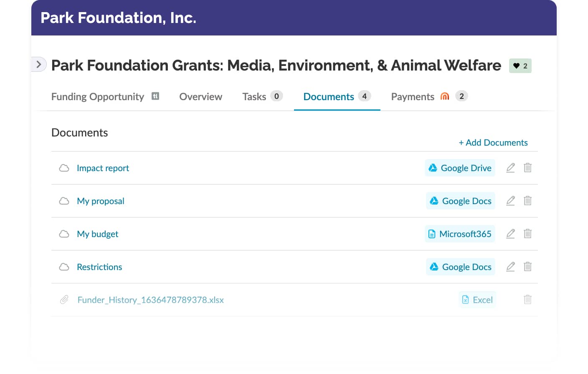Click the Excel icon on the Funder History file
Screen dimensions: 588x374
pyautogui.click(x=465, y=300)
